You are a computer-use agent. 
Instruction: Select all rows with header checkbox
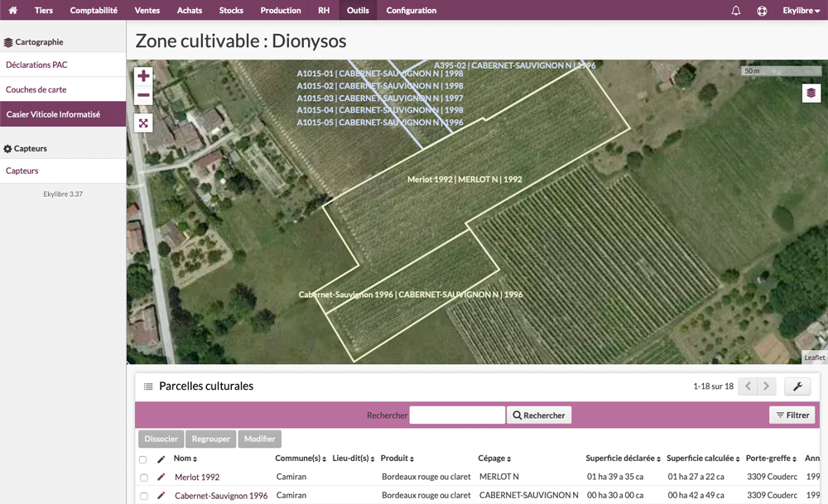click(142, 459)
